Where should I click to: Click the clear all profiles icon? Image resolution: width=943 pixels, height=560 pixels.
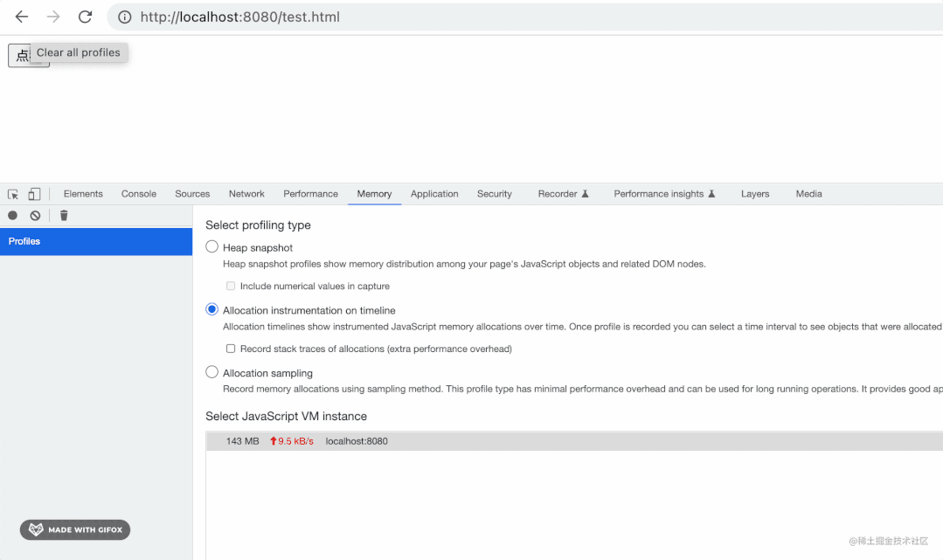pos(36,215)
